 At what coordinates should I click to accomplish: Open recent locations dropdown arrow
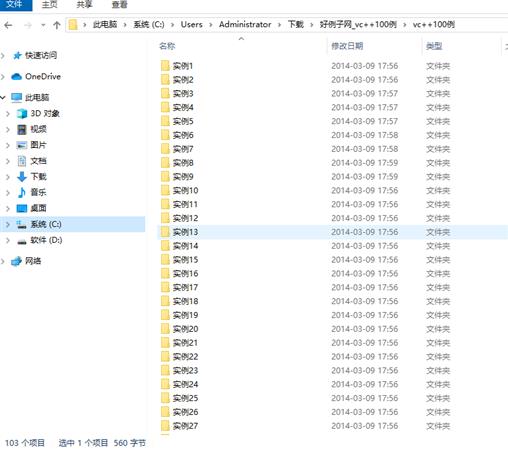[43, 25]
